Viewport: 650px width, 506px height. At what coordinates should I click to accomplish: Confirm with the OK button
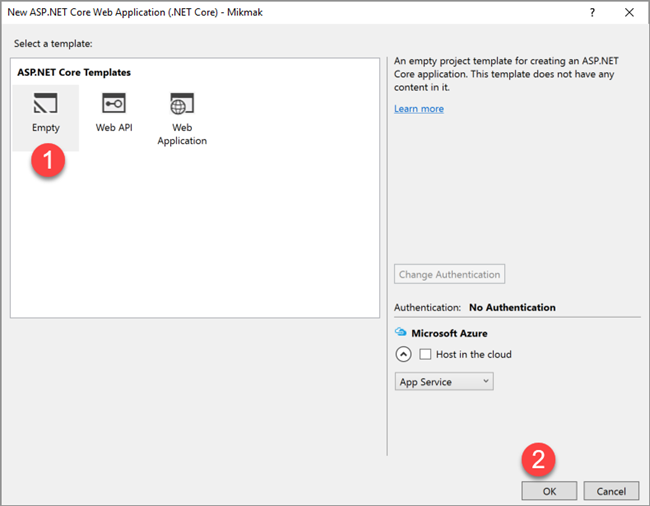[549, 491]
